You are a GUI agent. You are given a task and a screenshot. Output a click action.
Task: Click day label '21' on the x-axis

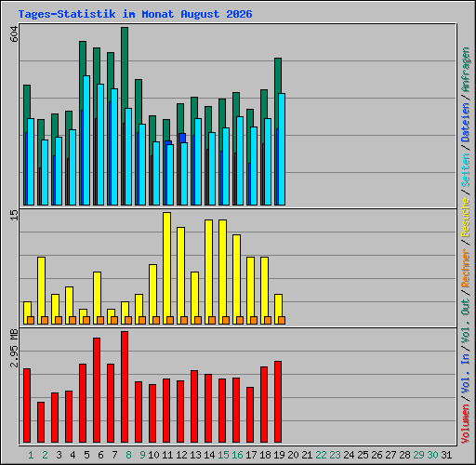pyautogui.click(x=307, y=455)
